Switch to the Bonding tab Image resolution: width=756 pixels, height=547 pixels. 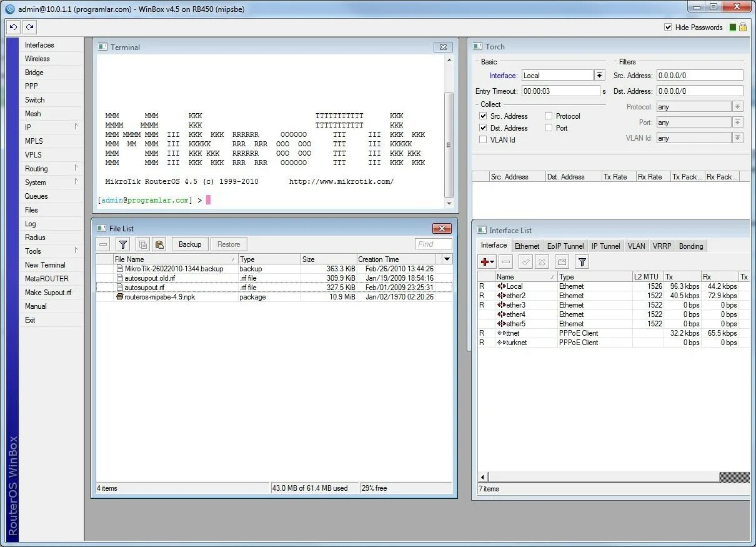691,246
